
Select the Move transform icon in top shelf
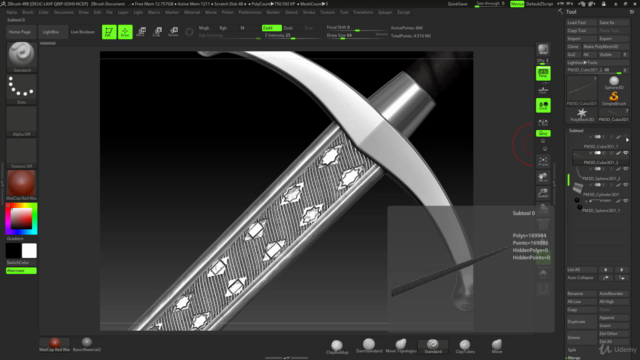click(x=141, y=32)
